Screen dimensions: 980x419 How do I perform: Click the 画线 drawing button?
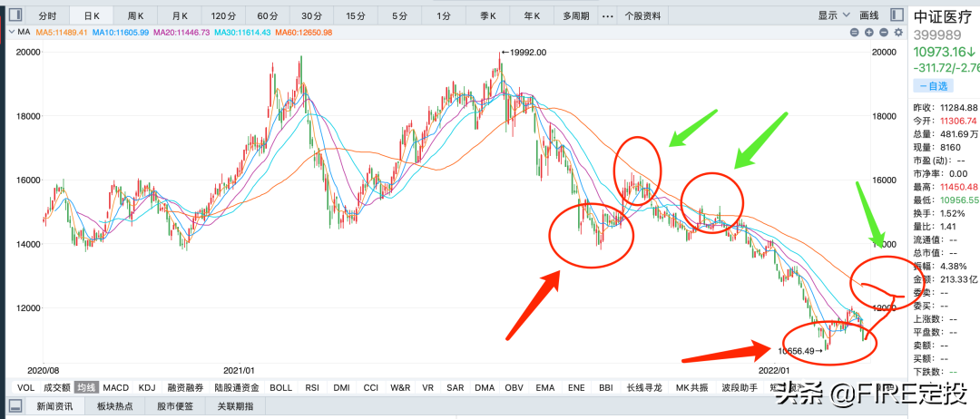pyautogui.click(x=869, y=16)
